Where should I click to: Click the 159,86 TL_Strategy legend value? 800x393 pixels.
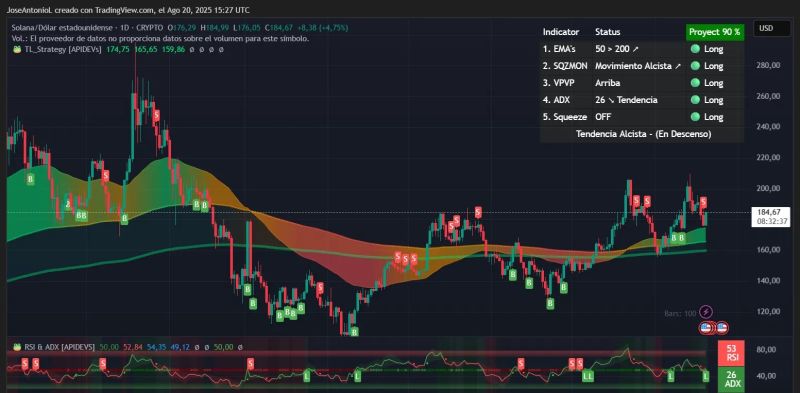(x=173, y=50)
